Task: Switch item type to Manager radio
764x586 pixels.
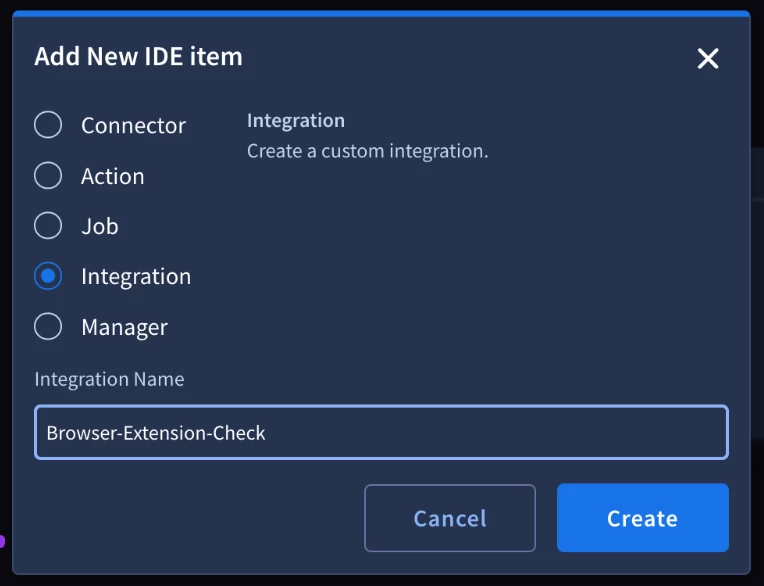Action: coord(48,326)
